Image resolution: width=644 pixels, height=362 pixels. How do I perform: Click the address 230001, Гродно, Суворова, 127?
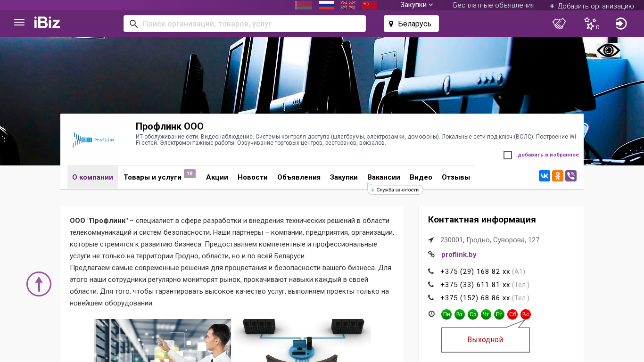tap(490, 240)
